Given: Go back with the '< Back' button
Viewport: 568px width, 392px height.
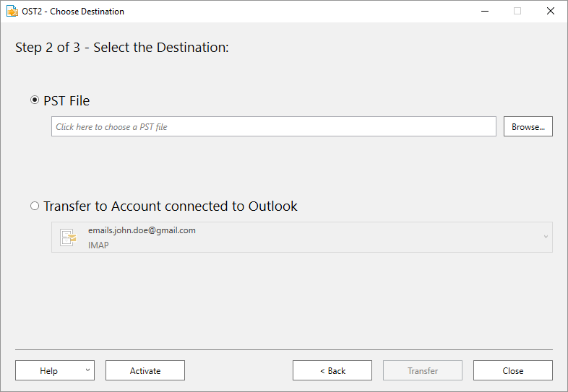Looking at the screenshot, I should [332, 370].
